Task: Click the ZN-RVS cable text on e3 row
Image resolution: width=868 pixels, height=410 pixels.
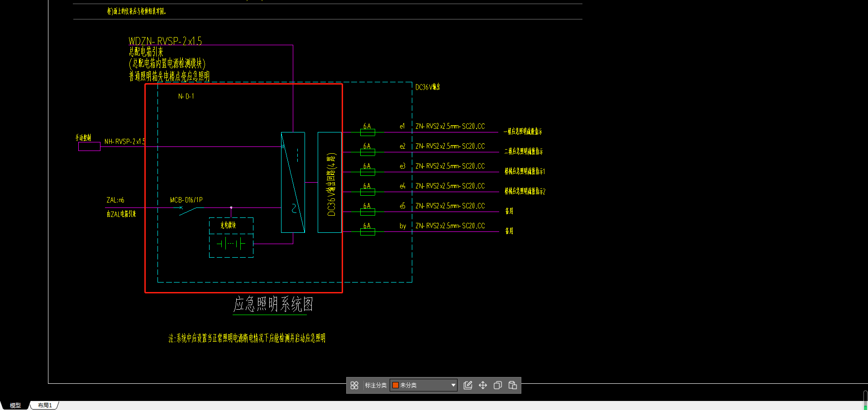Action: 450,166
